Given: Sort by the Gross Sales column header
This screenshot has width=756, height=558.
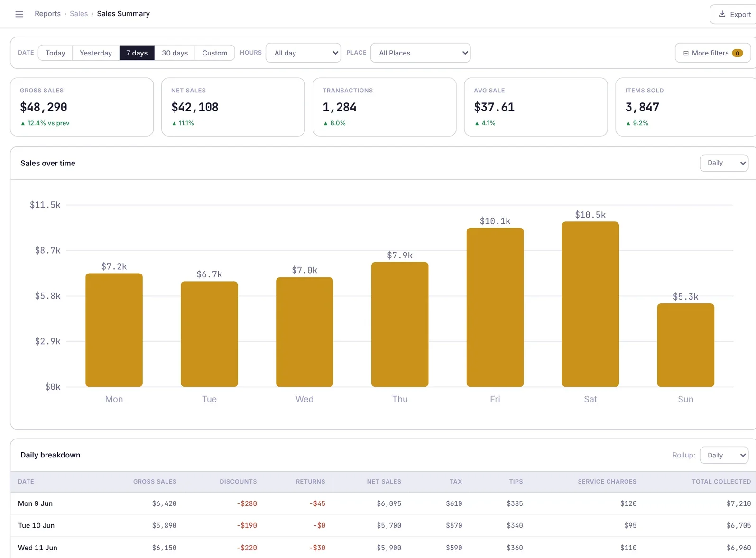Looking at the screenshot, I should pos(155,482).
